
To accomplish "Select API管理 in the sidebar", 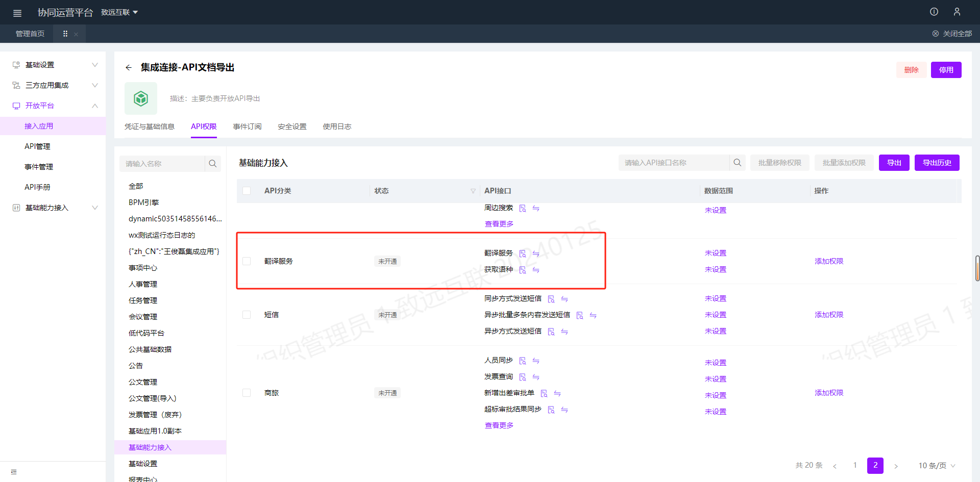I will 37,146.
